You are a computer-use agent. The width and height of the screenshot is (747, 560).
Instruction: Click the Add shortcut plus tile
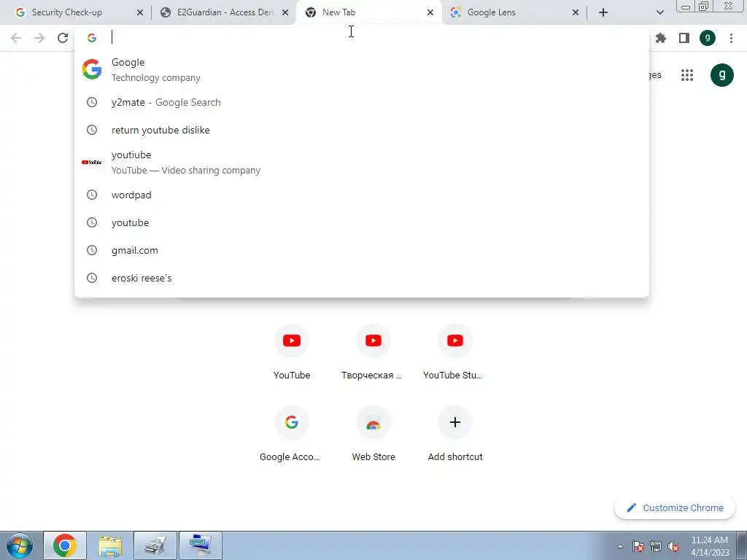click(x=455, y=433)
